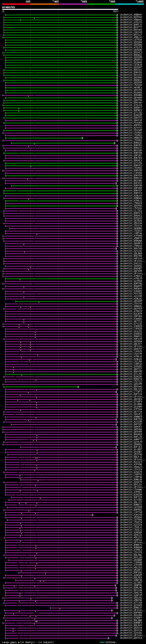Select the UniRef100_C5Z164 label

point(131,85)
